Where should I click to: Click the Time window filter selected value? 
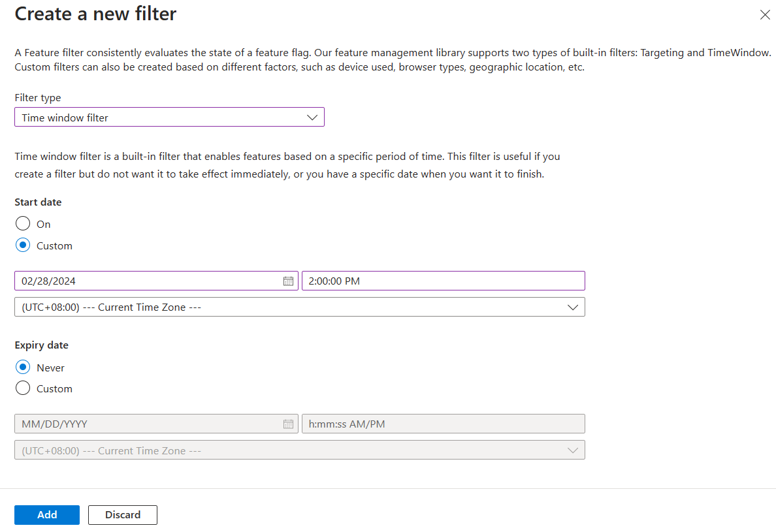(65, 117)
